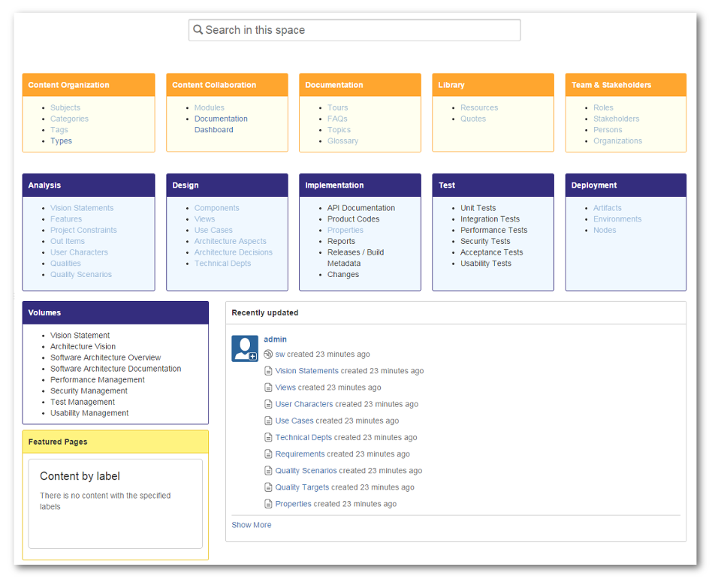
Task: Open Components under Design
Action: tap(217, 207)
